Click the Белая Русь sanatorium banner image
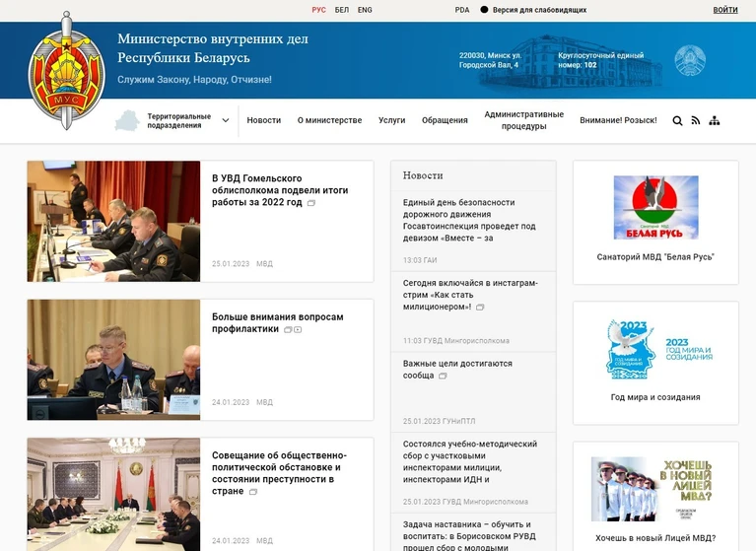756x551 pixels. [655, 207]
